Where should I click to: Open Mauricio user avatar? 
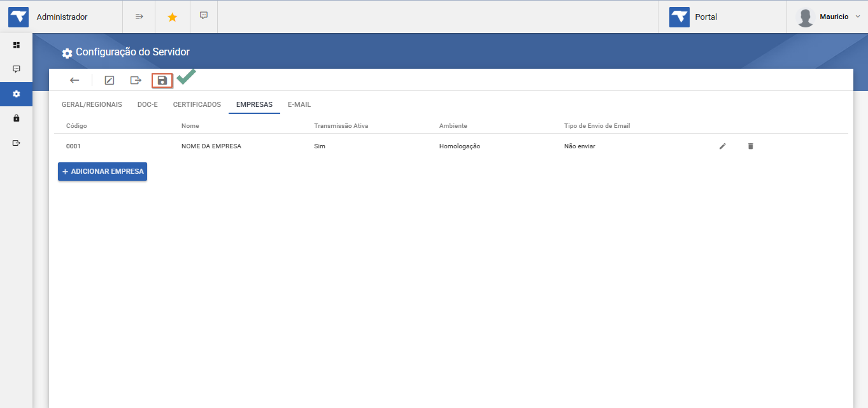coord(806,17)
